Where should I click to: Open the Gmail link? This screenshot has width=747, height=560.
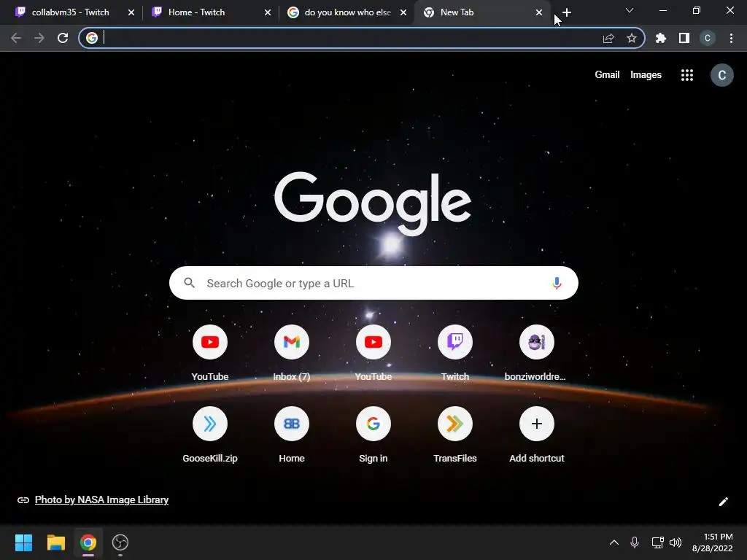(x=607, y=75)
